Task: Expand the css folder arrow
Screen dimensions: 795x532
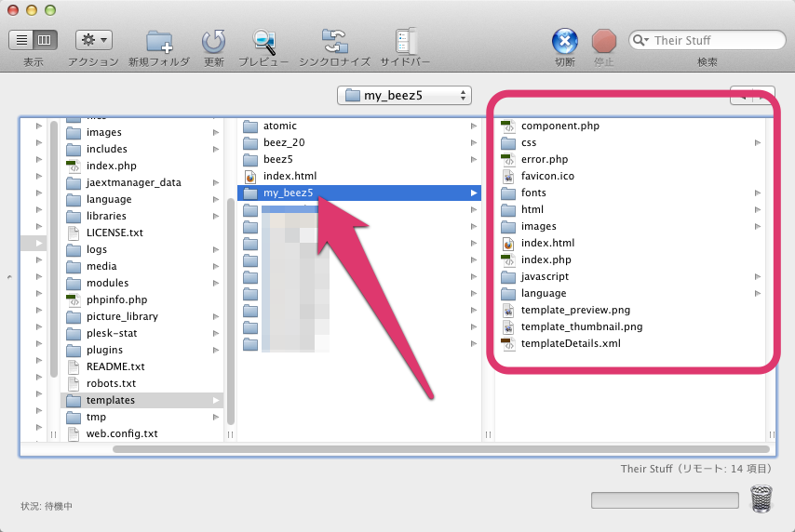Action: pyautogui.click(x=758, y=143)
